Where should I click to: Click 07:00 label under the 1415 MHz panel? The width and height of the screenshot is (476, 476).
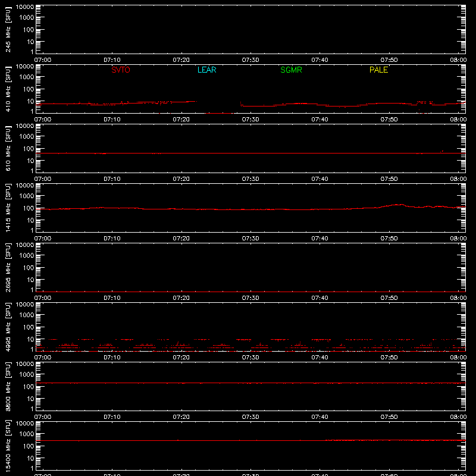click(x=43, y=239)
